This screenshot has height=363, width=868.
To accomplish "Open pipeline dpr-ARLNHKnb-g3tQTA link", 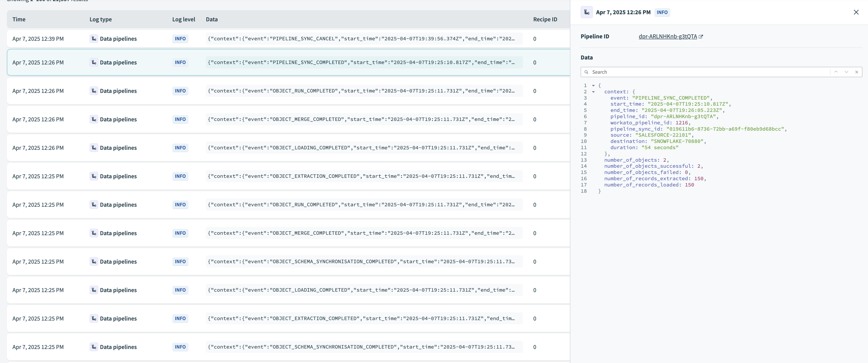I will pos(667,36).
